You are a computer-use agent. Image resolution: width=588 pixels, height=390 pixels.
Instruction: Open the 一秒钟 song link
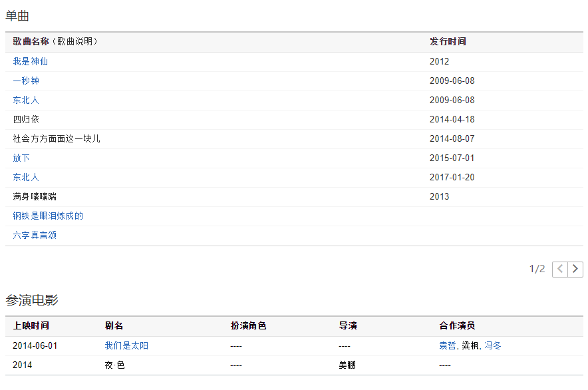pyautogui.click(x=26, y=81)
